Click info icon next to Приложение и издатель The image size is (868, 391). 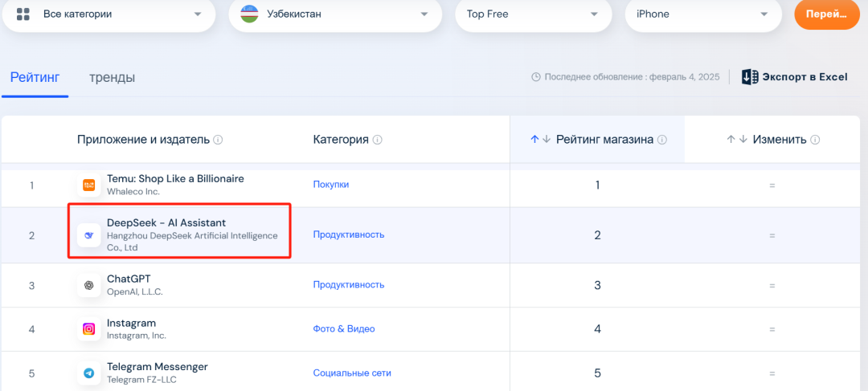[218, 140]
